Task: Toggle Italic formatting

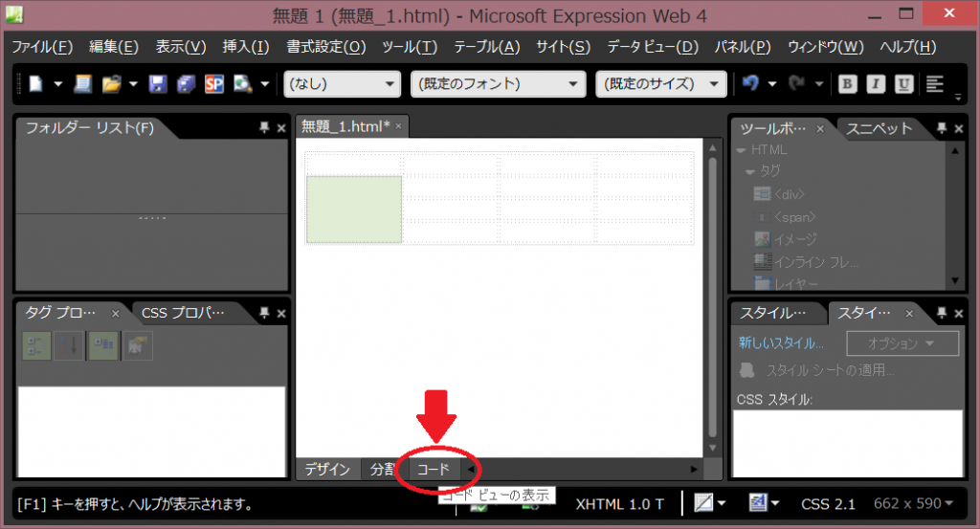Action: (876, 83)
